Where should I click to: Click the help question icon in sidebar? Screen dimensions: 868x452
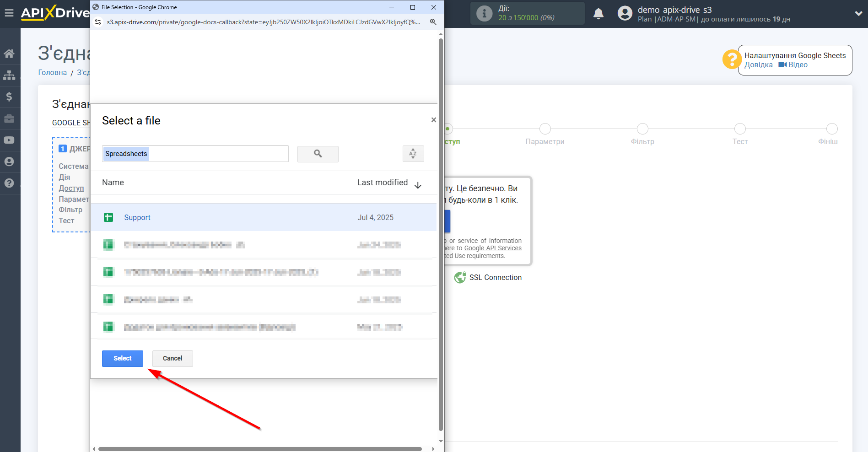pyautogui.click(x=9, y=183)
